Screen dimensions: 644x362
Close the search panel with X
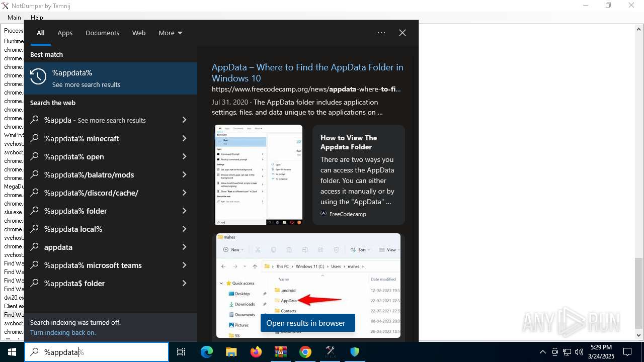(x=403, y=33)
